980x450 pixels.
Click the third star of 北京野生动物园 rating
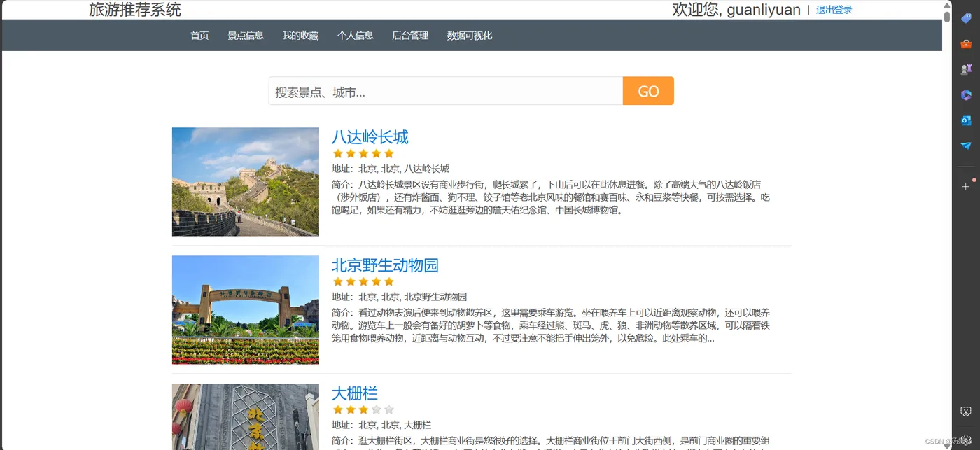363,281
